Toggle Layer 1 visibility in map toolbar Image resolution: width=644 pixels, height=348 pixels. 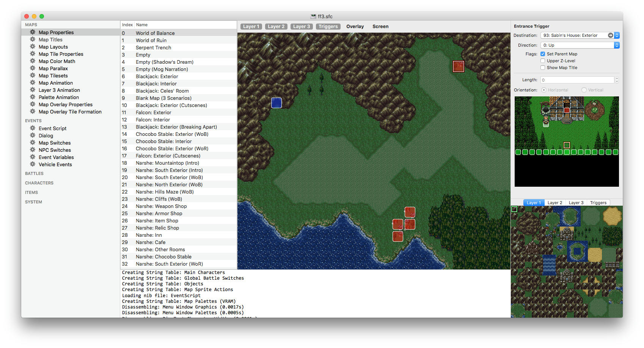(251, 27)
